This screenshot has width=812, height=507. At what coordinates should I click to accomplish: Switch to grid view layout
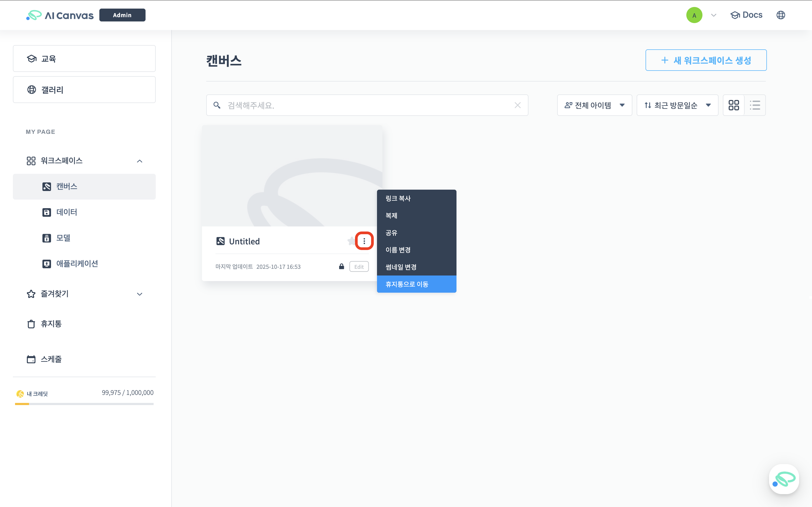pyautogui.click(x=734, y=105)
